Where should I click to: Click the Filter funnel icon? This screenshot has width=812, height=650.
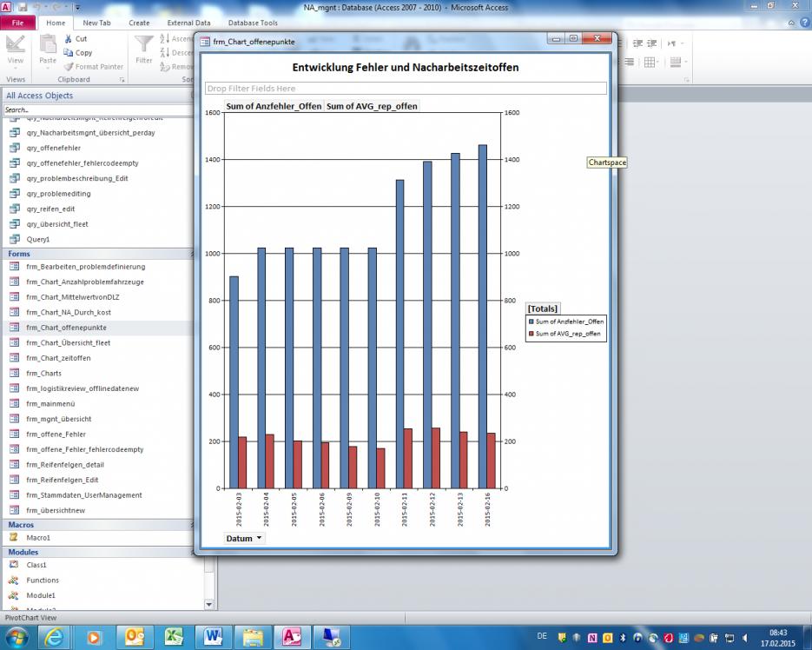pos(144,43)
